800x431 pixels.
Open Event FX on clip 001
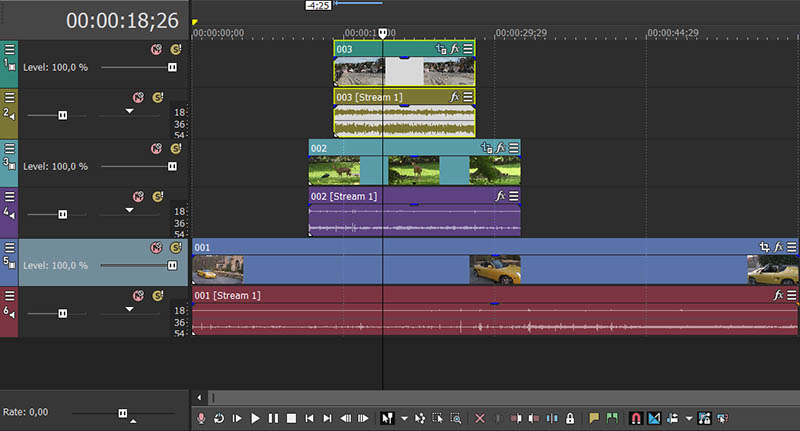coord(778,247)
